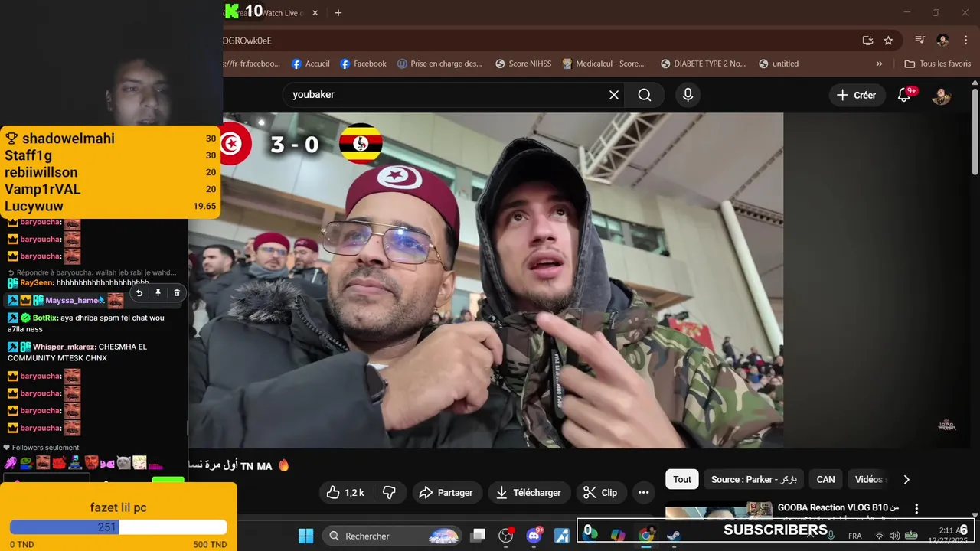Screen dimensions: 980x551
Task: Click the Followers seulement label
Action: point(41,448)
